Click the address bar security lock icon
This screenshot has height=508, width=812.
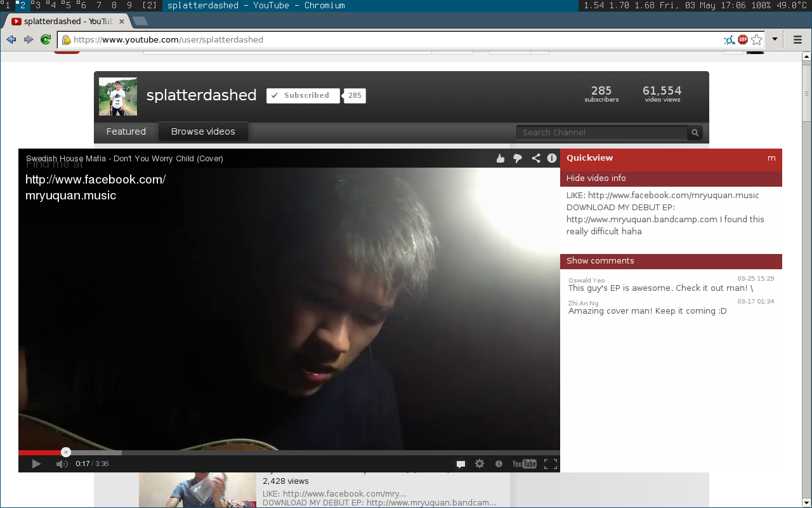click(66, 40)
